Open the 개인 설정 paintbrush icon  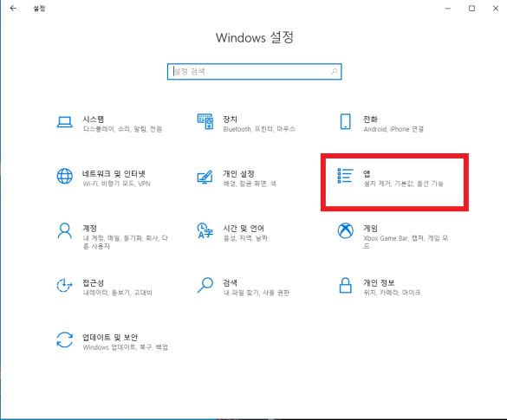pyautogui.click(x=205, y=177)
